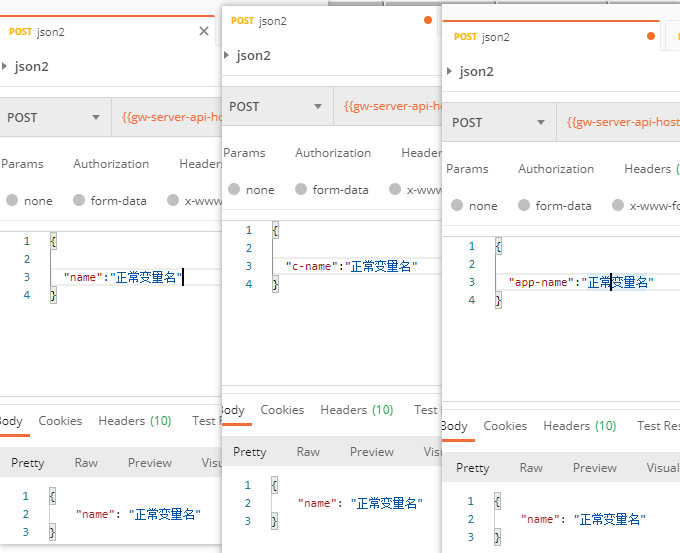Select none body type in middle window

coord(234,189)
